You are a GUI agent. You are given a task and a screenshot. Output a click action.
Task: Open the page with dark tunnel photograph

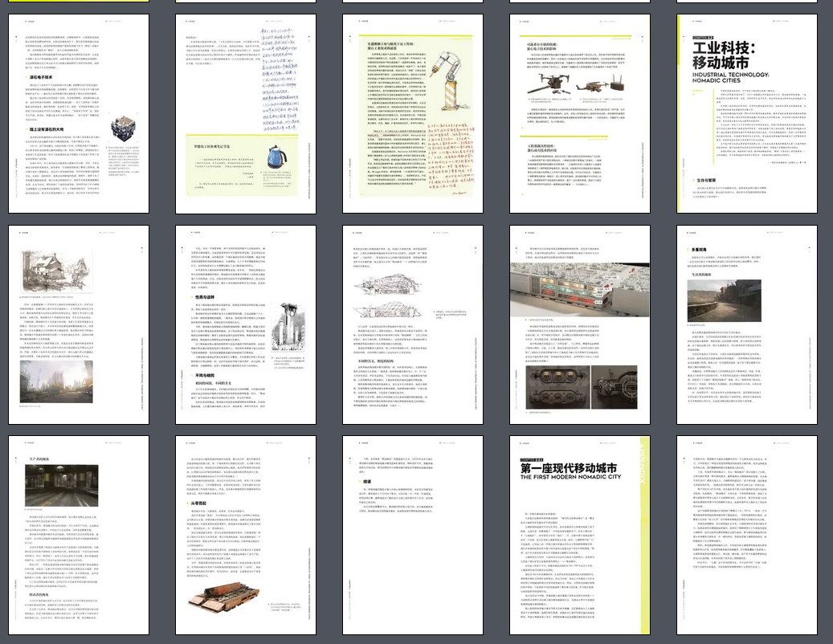79,535
